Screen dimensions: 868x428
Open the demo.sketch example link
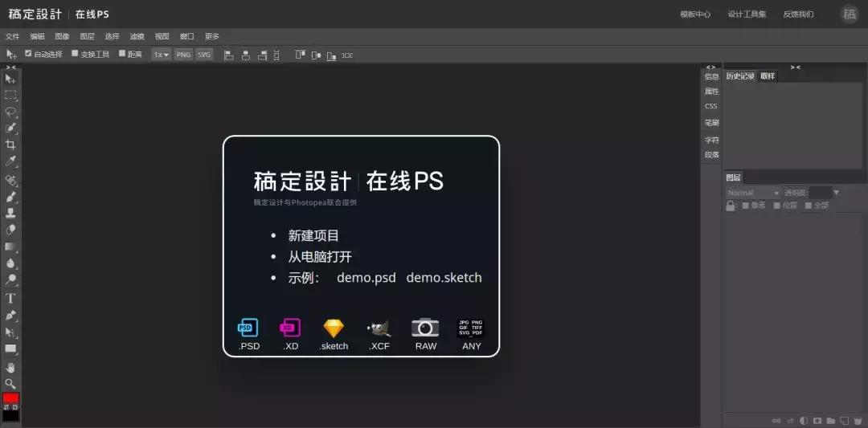[x=444, y=278]
